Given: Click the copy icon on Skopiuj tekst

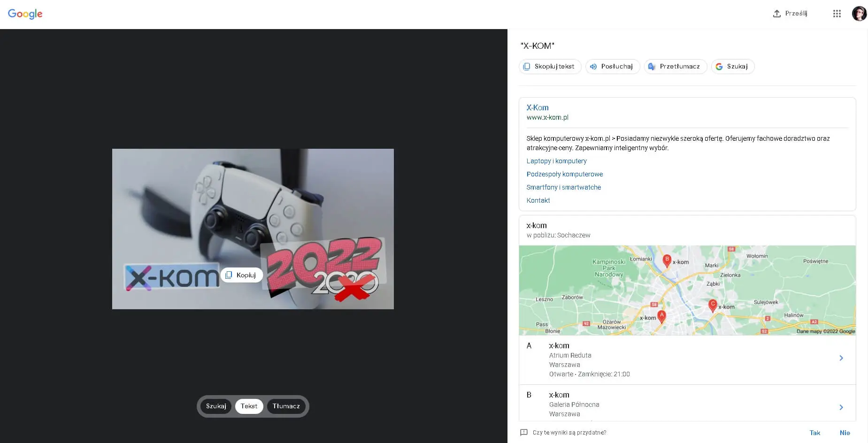Looking at the screenshot, I should 527,66.
